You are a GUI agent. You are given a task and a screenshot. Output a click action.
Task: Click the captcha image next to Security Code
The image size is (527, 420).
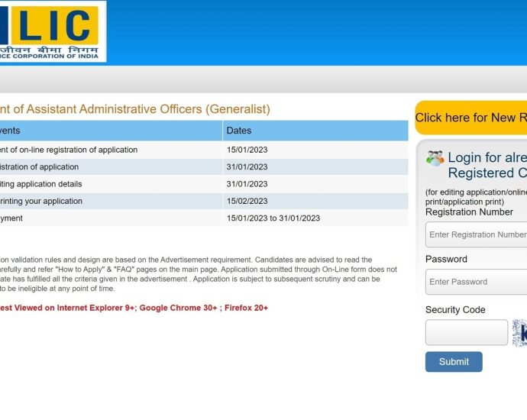coord(519,332)
